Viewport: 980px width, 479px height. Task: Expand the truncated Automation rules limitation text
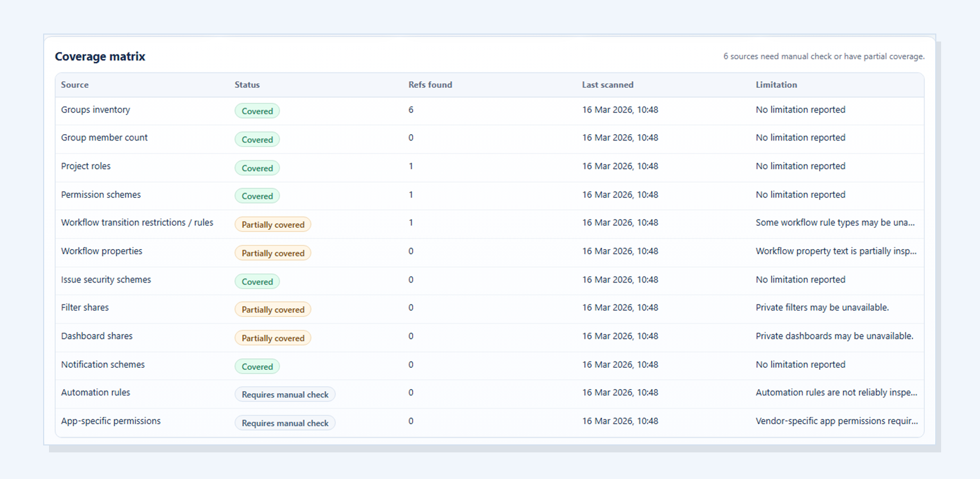coord(836,392)
